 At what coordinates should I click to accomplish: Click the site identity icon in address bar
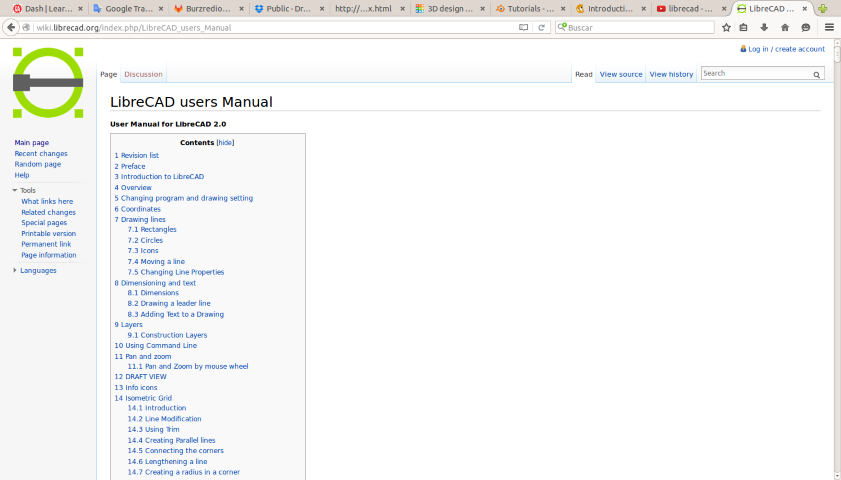tap(26, 27)
